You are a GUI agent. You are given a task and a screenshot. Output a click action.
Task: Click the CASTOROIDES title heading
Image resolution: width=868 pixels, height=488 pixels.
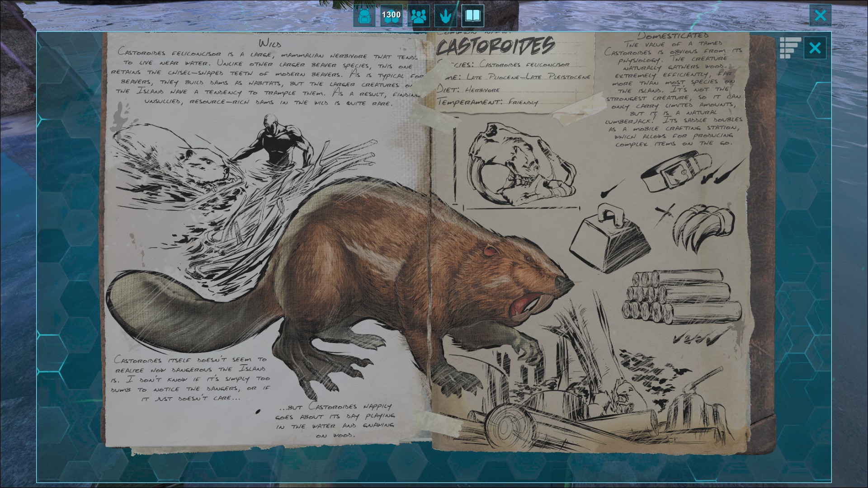coord(495,47)
